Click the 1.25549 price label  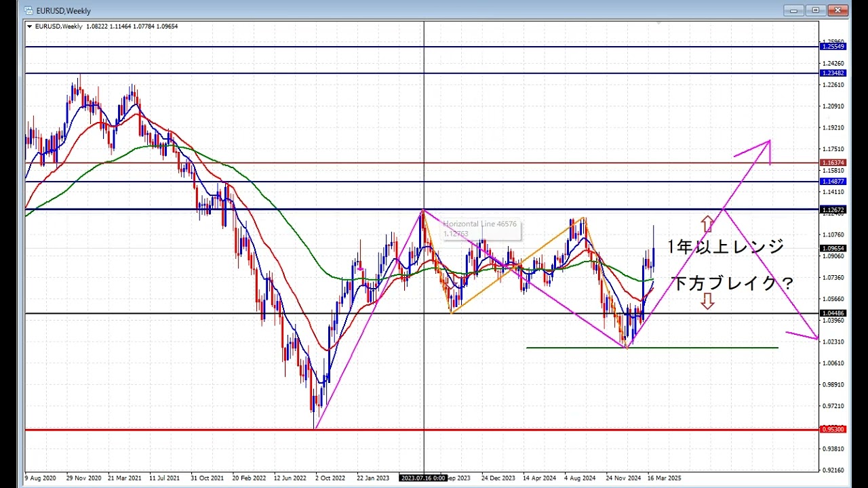click(833, 46)
